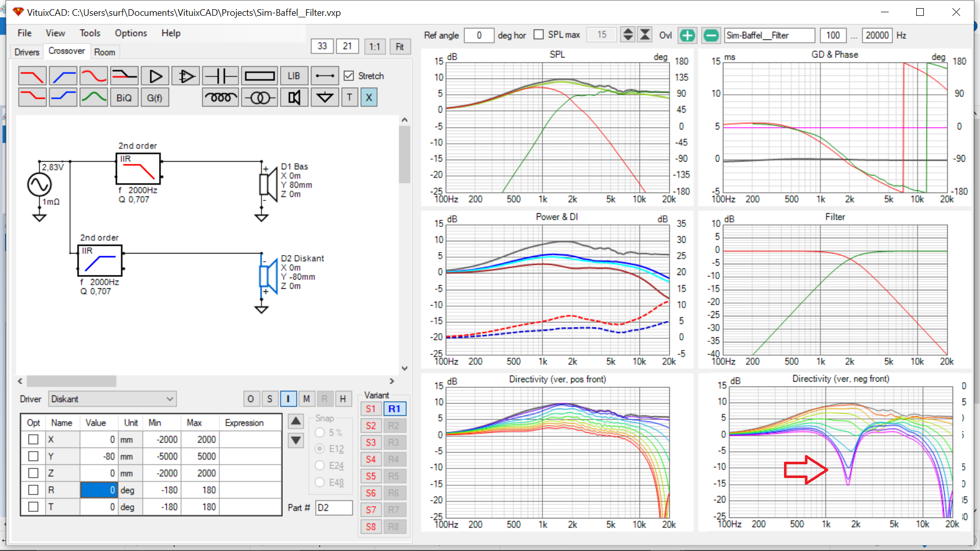Check the Opt box for R row

tap(33, 490)
